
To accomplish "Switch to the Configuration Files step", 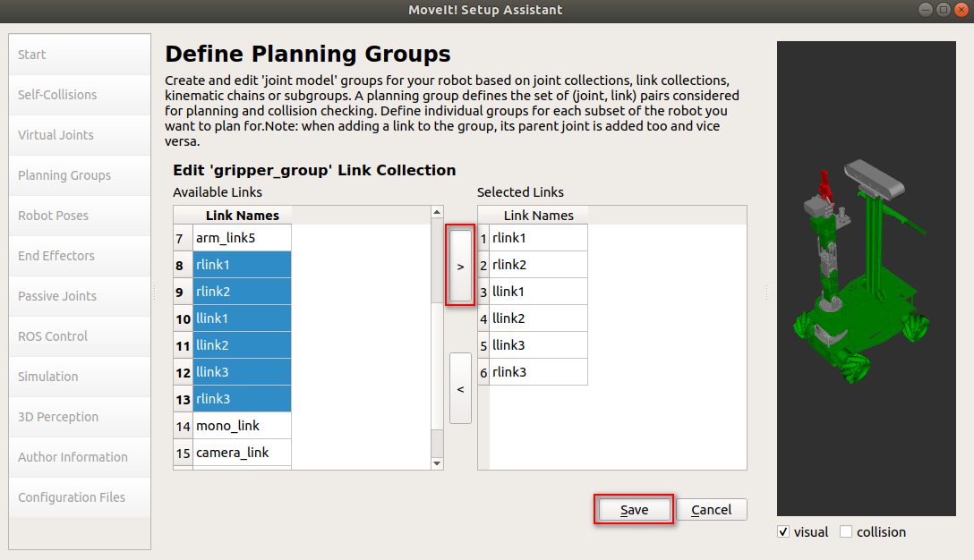I will click(80, 498).
